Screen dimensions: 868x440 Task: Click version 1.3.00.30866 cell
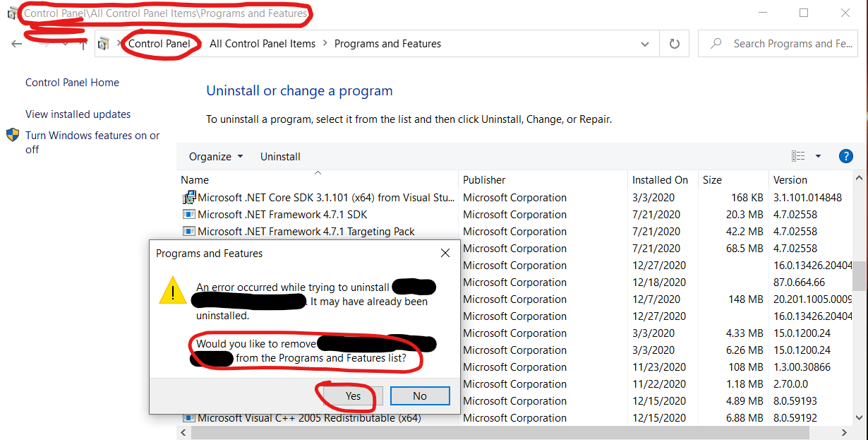(802, 367)
